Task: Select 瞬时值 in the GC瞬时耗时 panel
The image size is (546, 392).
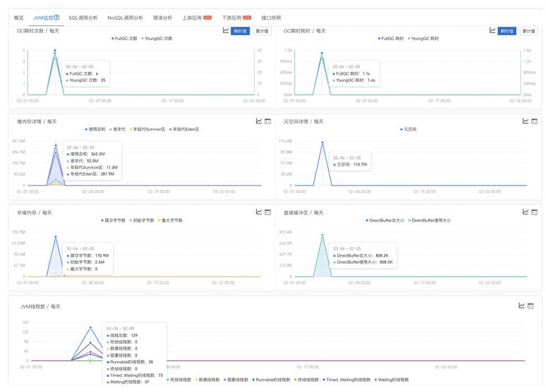Action: (507, 31)
